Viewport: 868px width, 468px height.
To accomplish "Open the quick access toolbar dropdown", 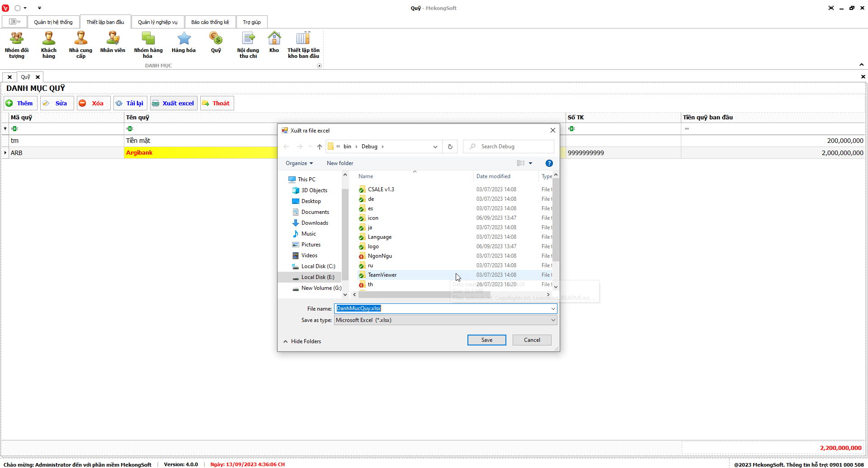I will [x=39, y=8].
